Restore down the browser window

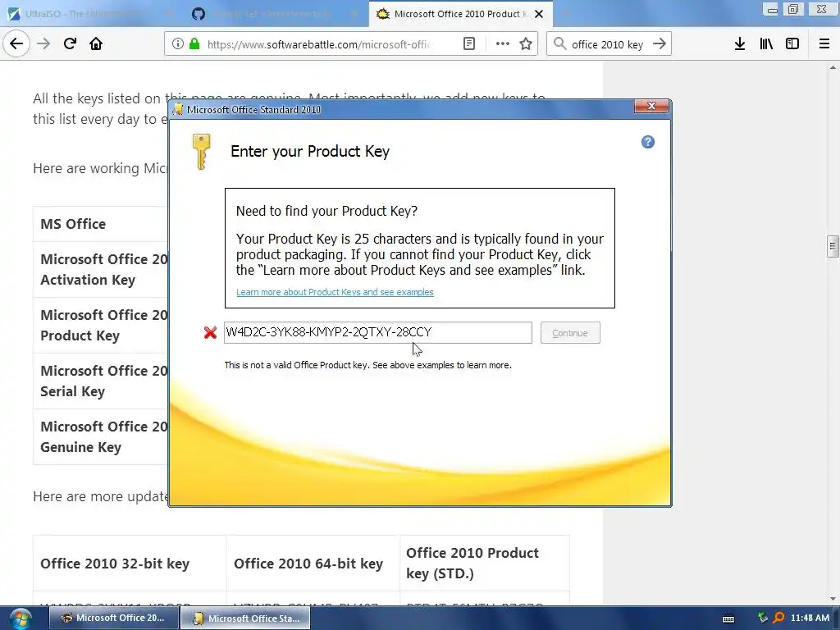click(793, 9)
